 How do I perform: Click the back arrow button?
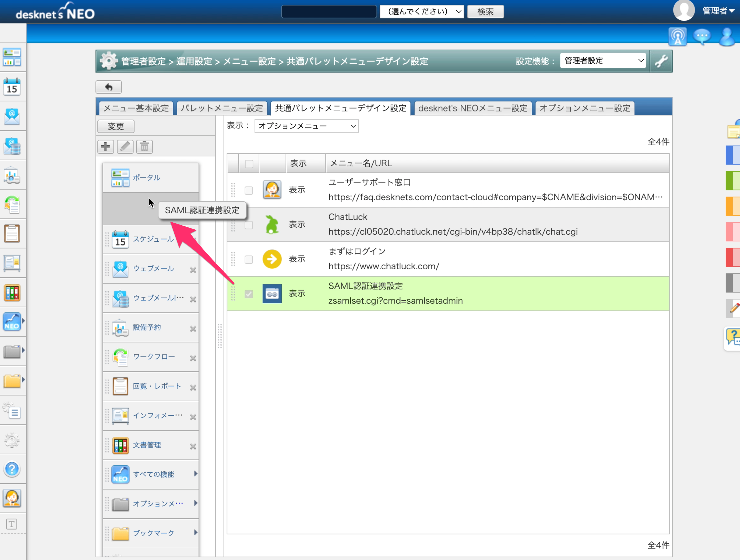tap(109, 87)
